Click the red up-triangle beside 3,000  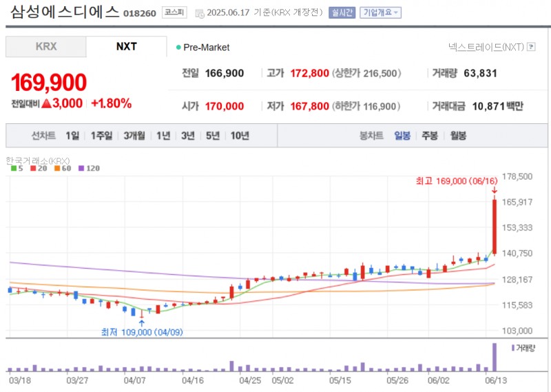(46, 103)
